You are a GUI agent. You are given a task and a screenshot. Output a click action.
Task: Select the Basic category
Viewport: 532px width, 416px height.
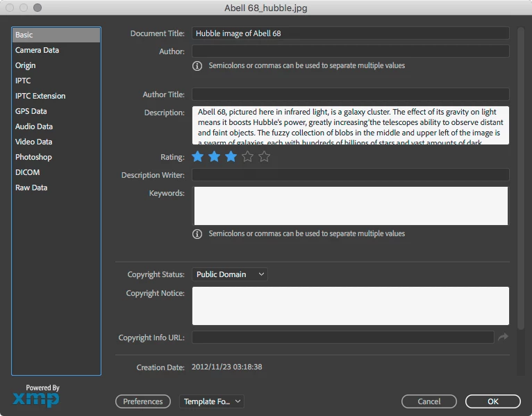pos(56,35)
